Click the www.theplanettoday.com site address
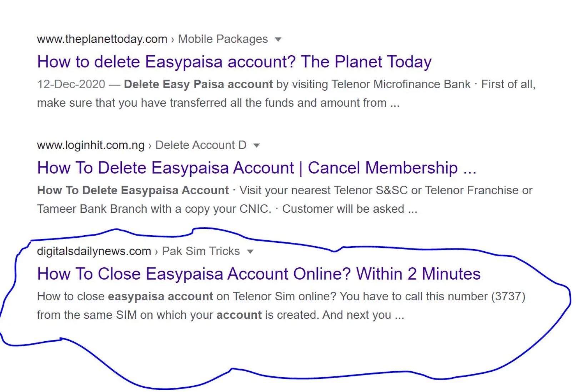 coord(102,39)
